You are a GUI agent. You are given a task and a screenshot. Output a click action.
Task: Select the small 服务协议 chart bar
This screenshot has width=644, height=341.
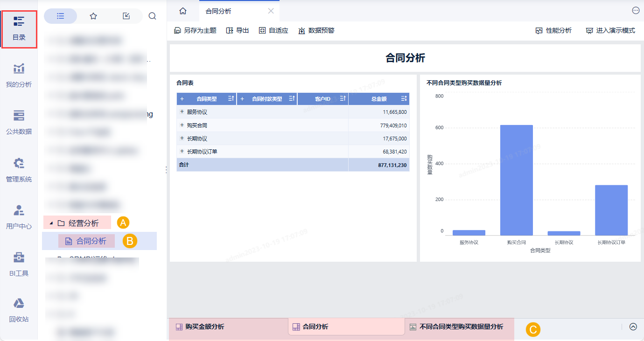pos(469,232)
